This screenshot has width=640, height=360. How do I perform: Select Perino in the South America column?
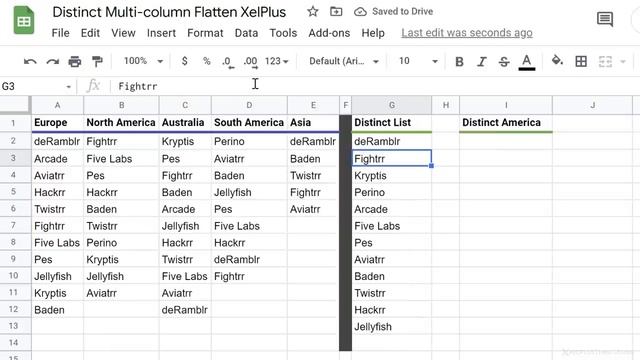pyautogui.click(x=249, y=142)
